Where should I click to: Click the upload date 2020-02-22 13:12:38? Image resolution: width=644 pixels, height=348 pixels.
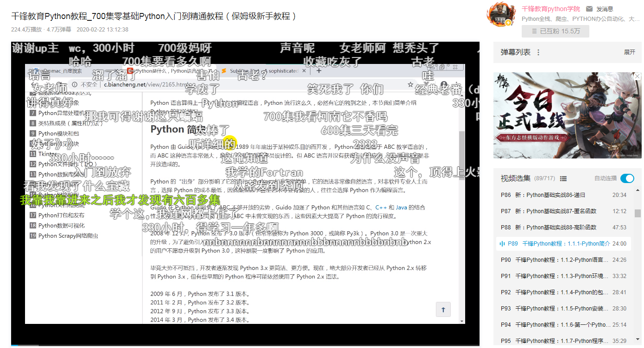coord(102,30)
